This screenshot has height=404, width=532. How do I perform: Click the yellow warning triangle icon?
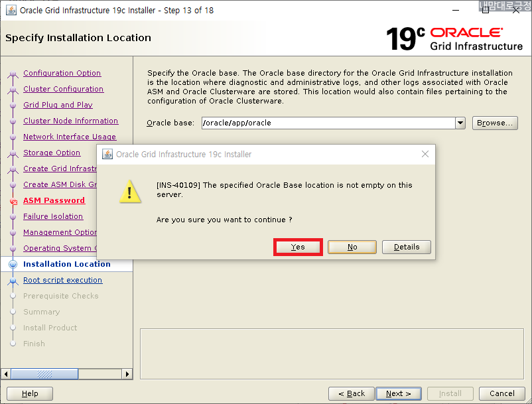pos(130,192)
